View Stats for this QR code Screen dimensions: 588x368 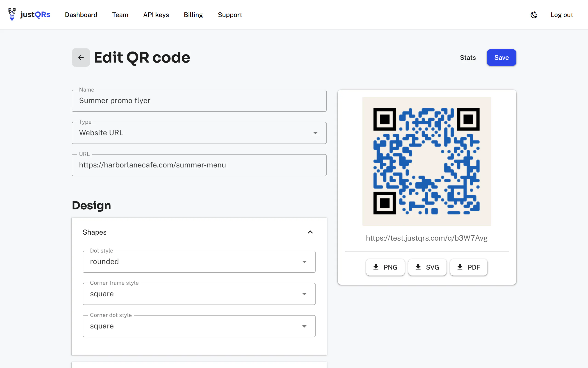point(468,57)
